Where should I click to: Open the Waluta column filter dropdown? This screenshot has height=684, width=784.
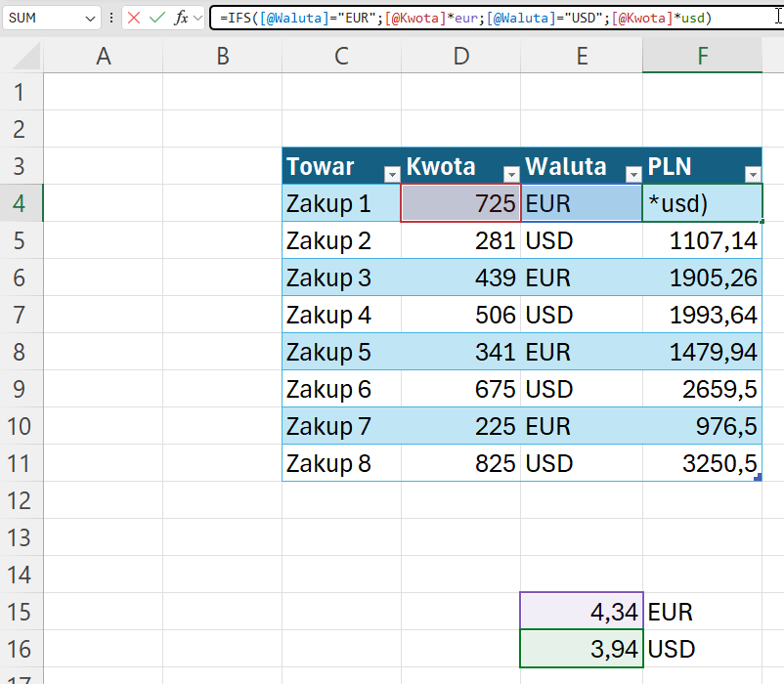pos(632,174)
